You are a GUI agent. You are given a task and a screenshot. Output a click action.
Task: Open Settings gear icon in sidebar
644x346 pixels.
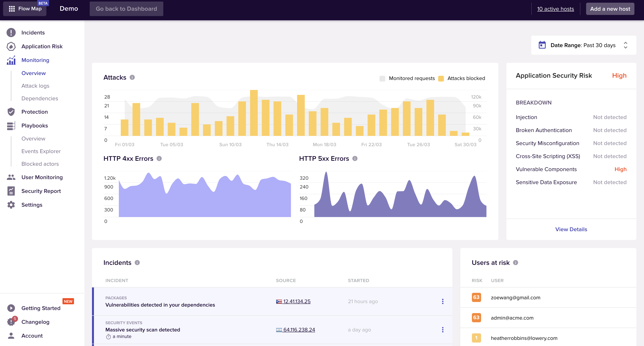pyautogui.click(x=11, y=205)
